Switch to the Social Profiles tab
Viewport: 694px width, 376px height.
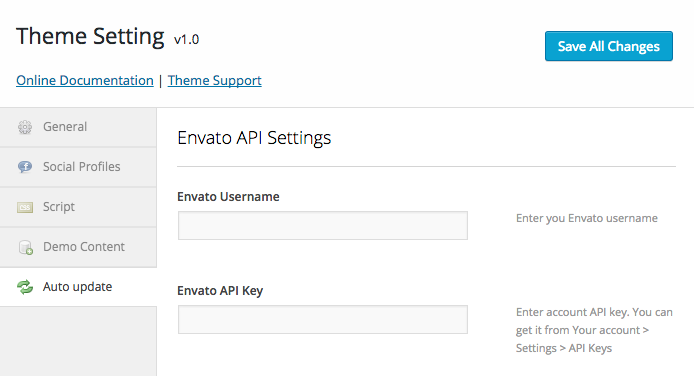point(78,167)
